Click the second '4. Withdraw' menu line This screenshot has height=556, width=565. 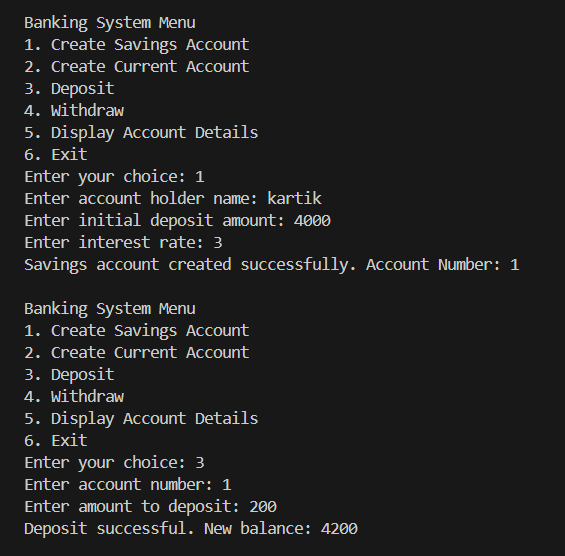click(74, 397)
